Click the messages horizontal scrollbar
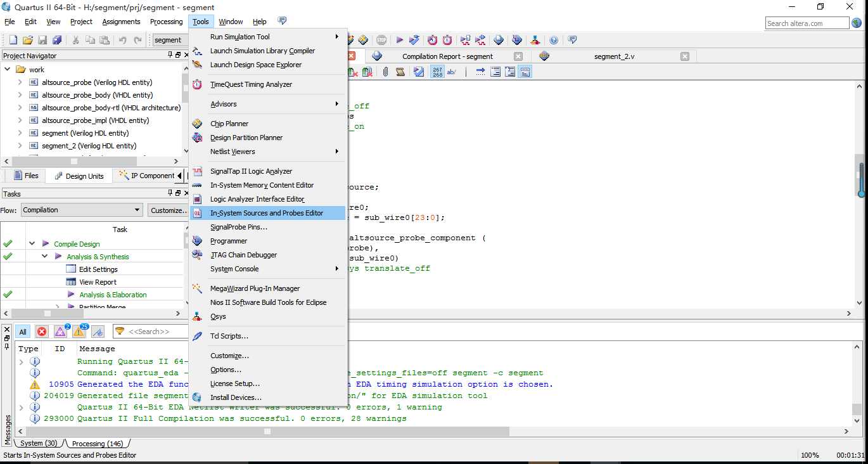Image resolution: width=868 pixels, height=464 pixels. pyautogui.click(x=267, y=431)
